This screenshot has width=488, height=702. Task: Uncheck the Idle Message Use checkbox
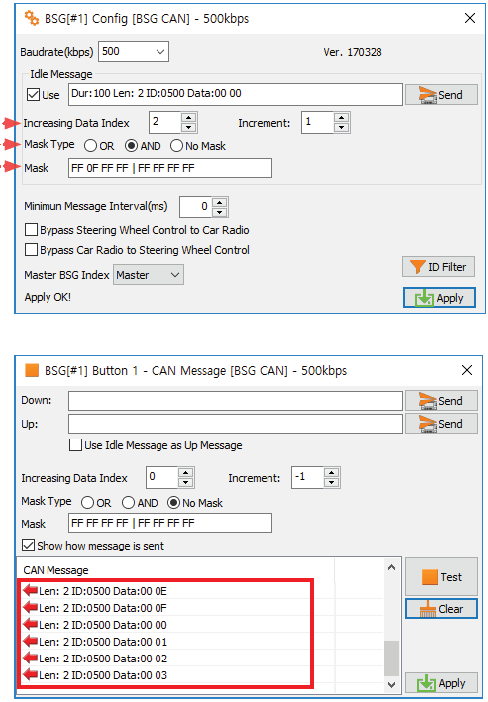pyautogui.click(x=33, y=94)
